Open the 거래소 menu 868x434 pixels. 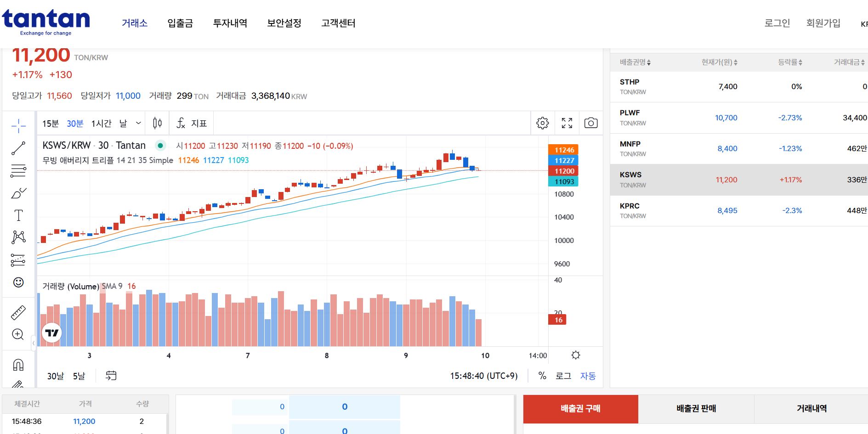[135, 23]
